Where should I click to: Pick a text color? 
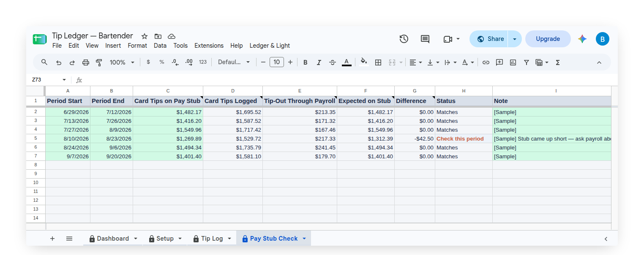click(x=347, y=62)
